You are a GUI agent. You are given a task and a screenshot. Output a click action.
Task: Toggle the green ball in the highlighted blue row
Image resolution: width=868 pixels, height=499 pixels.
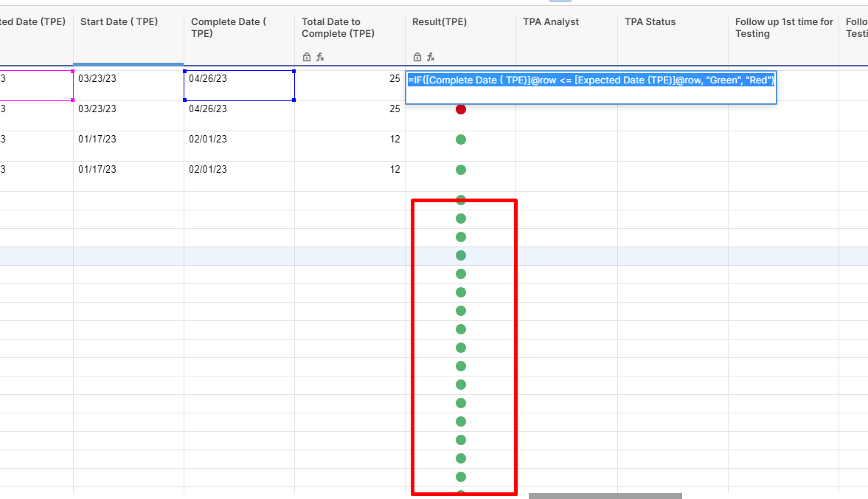pyautogui.click(x=461, y=255)
